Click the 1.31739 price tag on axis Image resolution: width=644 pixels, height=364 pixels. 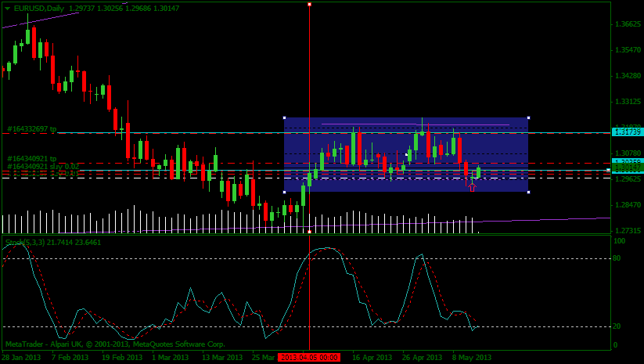(x=626, y=133)
